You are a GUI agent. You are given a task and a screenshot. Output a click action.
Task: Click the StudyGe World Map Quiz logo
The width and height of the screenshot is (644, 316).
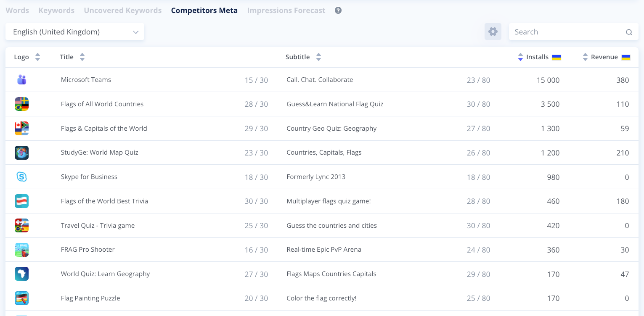pos(22,153)
